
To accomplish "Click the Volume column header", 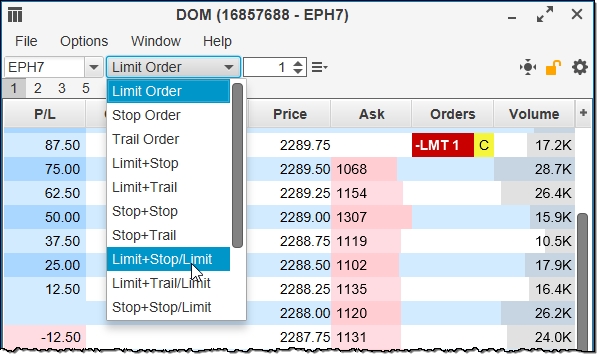I will click(534, 114).
